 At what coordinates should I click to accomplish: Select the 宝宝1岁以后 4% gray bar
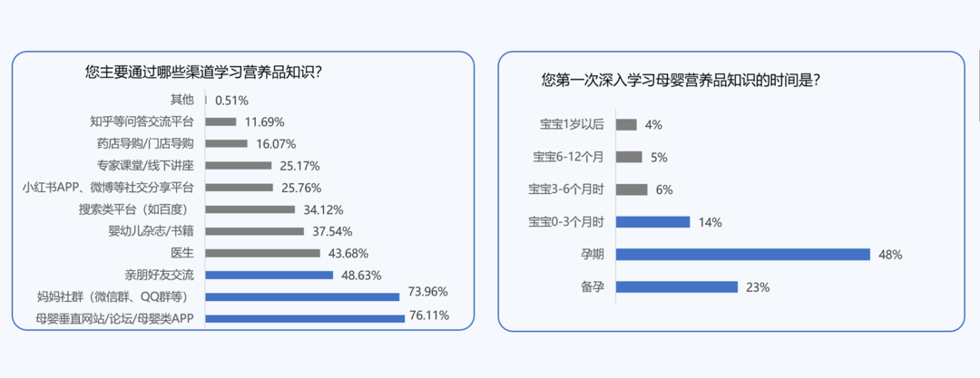(627, 124)
